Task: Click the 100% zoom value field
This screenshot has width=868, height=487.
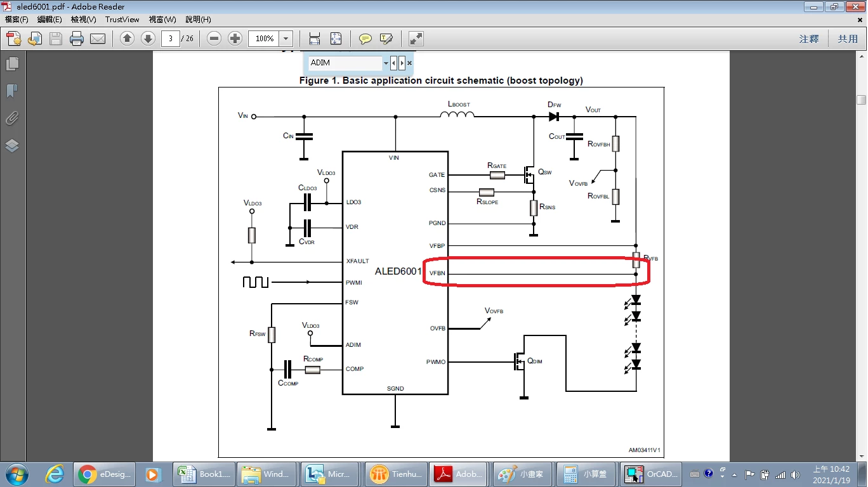Action: (263, 39)
